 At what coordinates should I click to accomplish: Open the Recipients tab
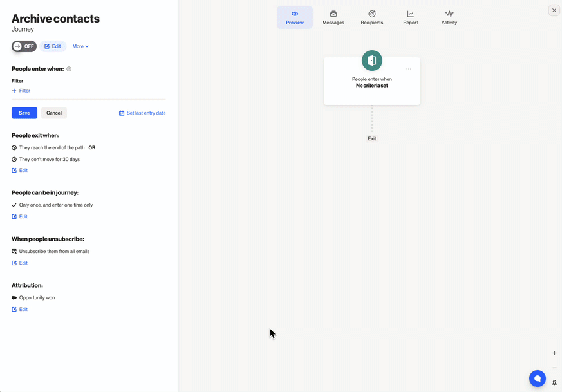[x=372, y=17]
